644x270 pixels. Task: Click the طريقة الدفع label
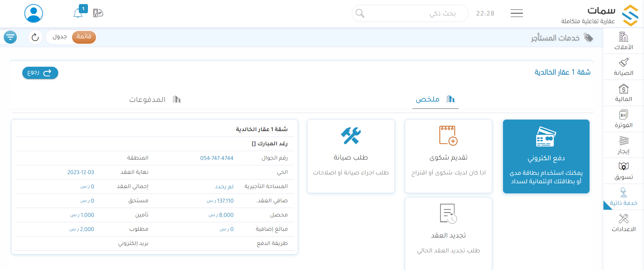(x=272, y=243)
